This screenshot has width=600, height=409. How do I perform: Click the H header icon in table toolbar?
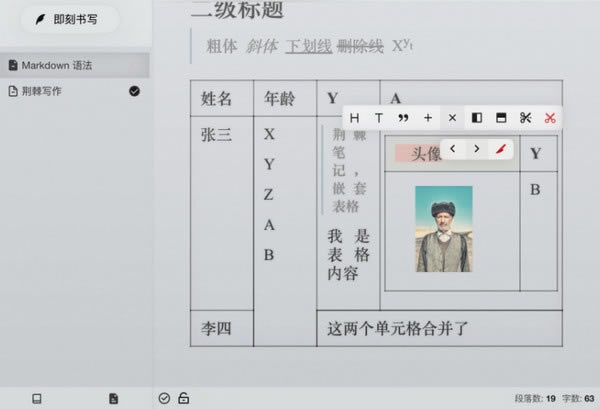(354, 118)
